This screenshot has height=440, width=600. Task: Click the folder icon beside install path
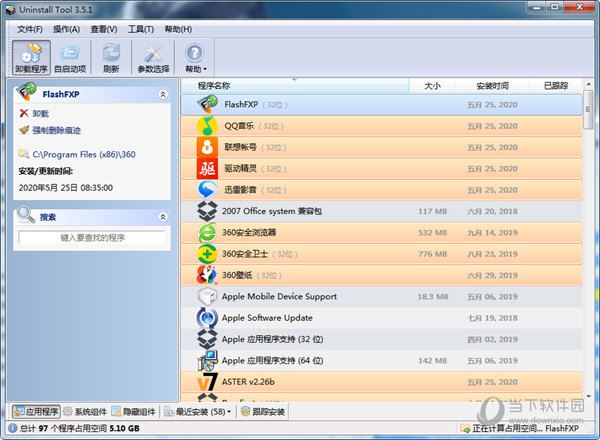[24, 154]
